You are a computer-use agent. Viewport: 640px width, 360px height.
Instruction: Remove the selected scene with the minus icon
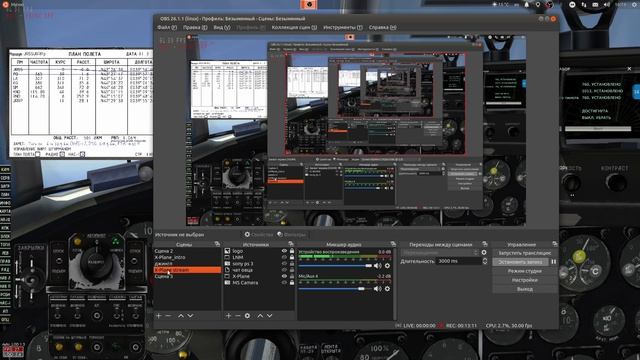(x=168, y=316)
